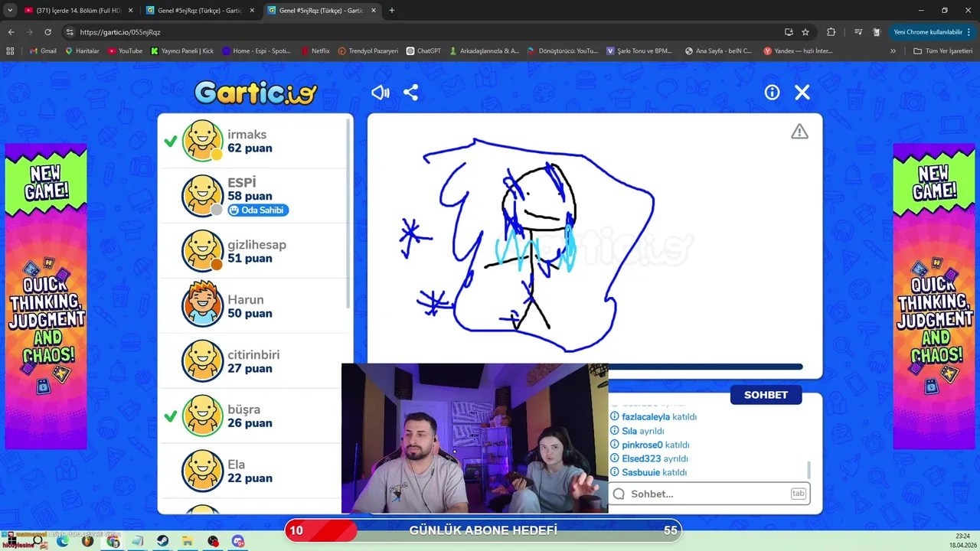
Task: Open Tüm Yer İşaretleri folder
Action: pos(942,51)
